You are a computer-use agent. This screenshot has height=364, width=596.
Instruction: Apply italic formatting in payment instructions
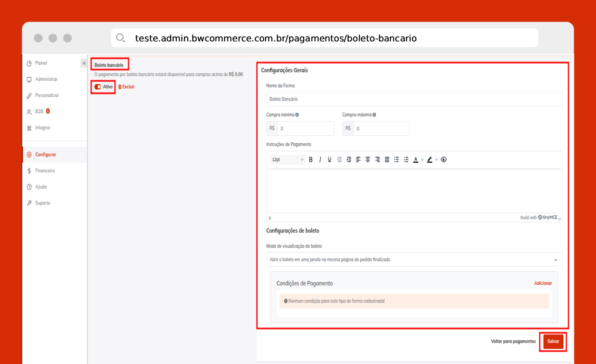tap(320, 160)
